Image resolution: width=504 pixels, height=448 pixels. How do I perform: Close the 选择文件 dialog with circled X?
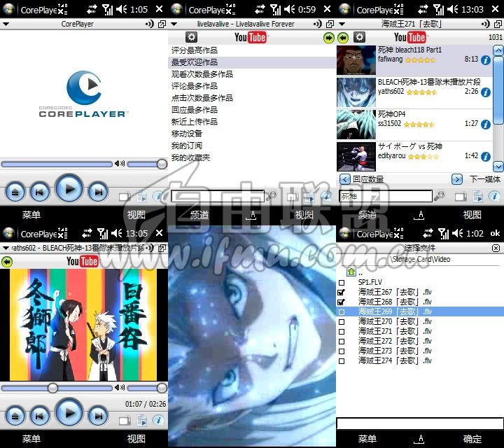pyautogui.click(x=496, y=248)
